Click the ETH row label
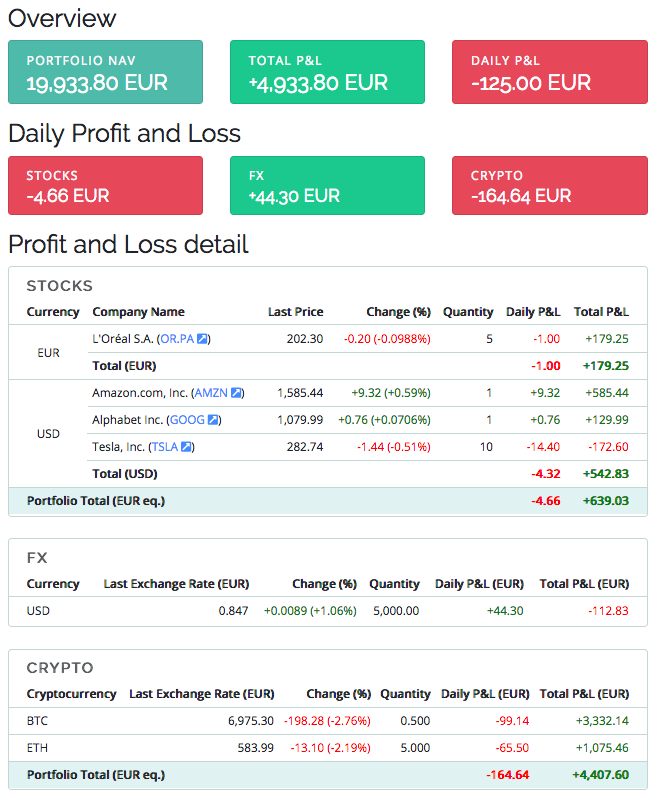Image resolution: width=657 pixels, height=800 pixels. 37,748
